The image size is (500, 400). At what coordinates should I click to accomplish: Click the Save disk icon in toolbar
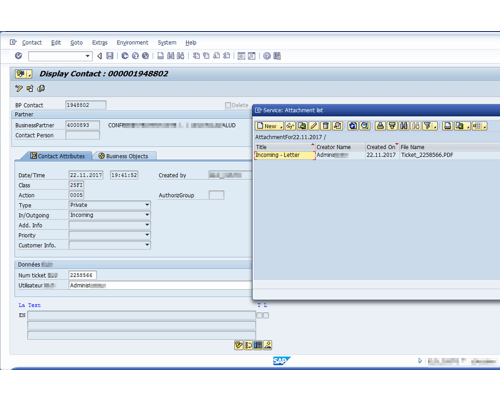click(x=110, y=56)
